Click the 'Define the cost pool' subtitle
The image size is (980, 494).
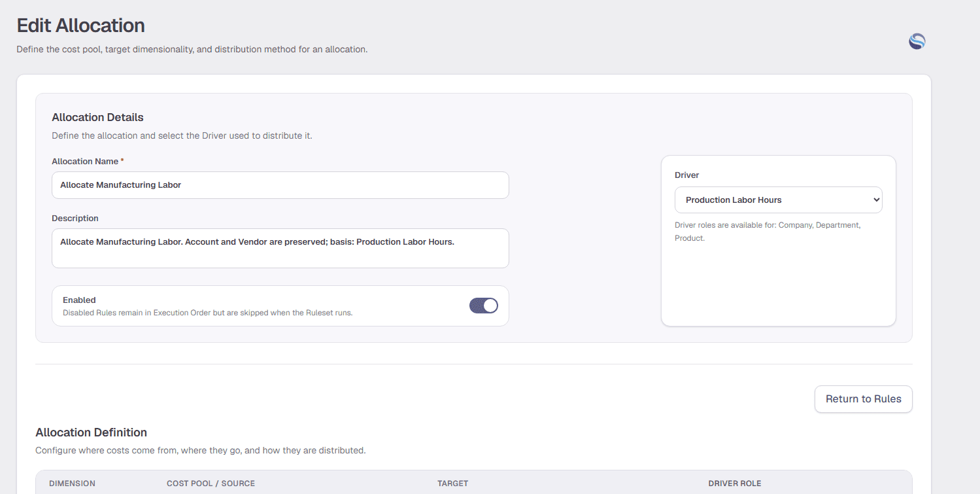click(x=192, y=49)
